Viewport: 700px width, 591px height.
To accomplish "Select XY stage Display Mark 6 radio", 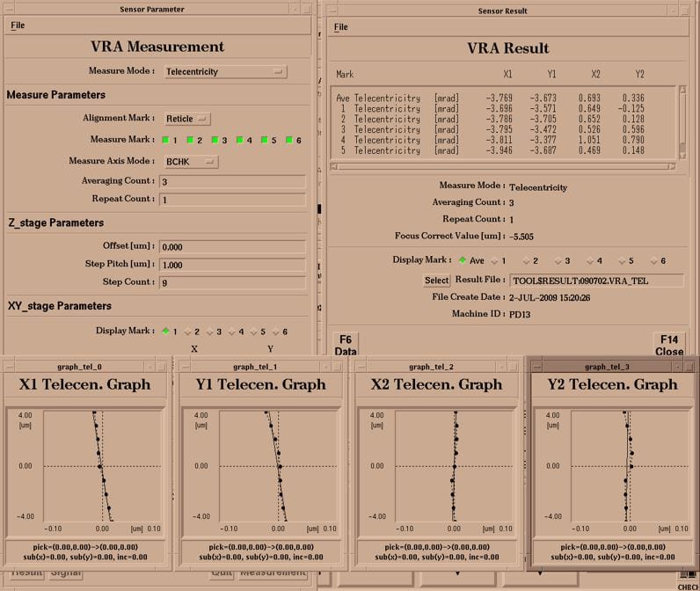I will pos(276,332).
